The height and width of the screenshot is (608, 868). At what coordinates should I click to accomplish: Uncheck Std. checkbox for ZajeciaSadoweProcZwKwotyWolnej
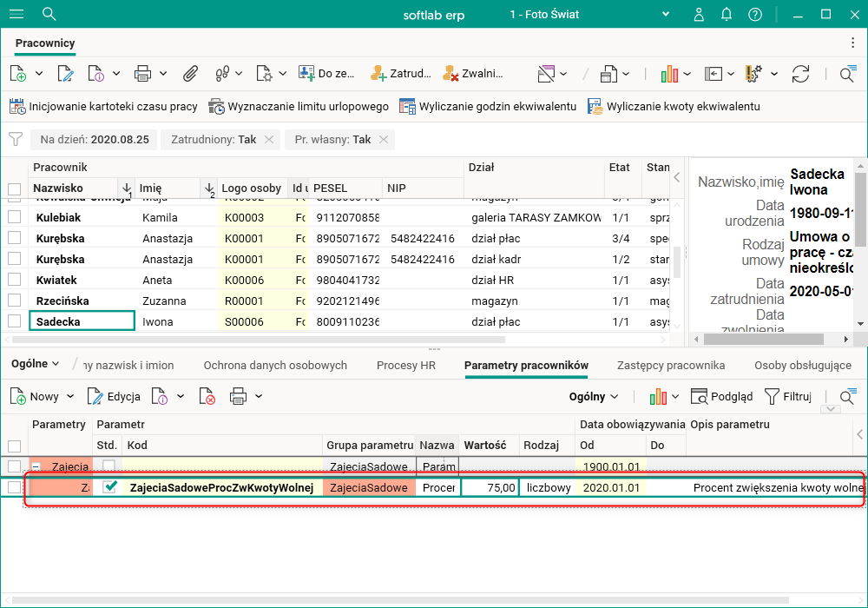pyautogui.click(x=110, y=487)
